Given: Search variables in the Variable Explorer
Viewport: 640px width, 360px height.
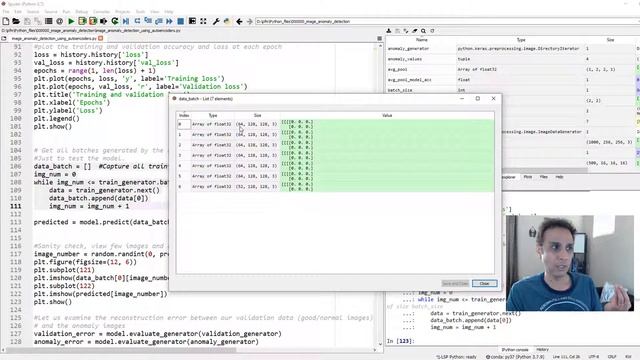Looking at the screenshot, I should coord(423,31).
